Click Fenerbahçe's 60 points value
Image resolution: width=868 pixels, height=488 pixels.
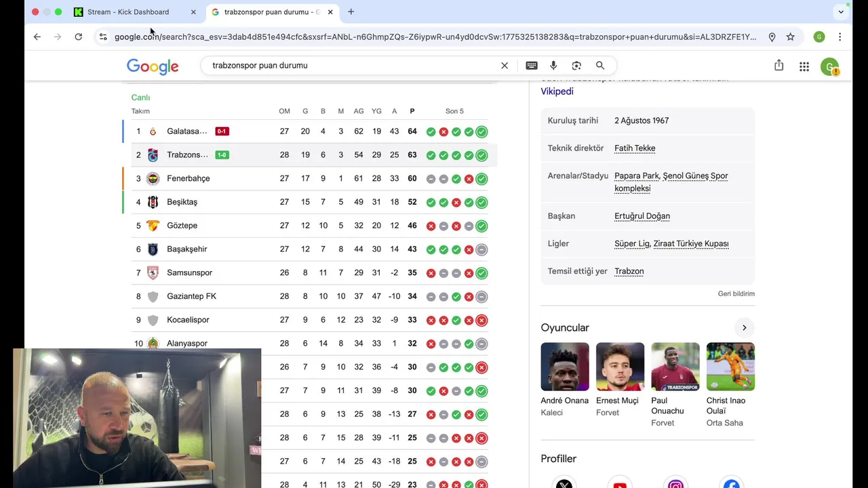tap(412, 179)
